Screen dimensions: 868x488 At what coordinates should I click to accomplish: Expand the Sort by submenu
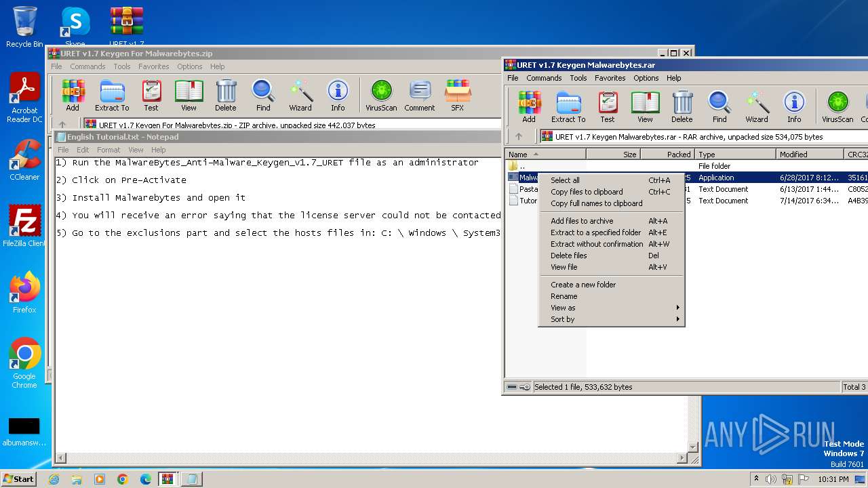611,319
